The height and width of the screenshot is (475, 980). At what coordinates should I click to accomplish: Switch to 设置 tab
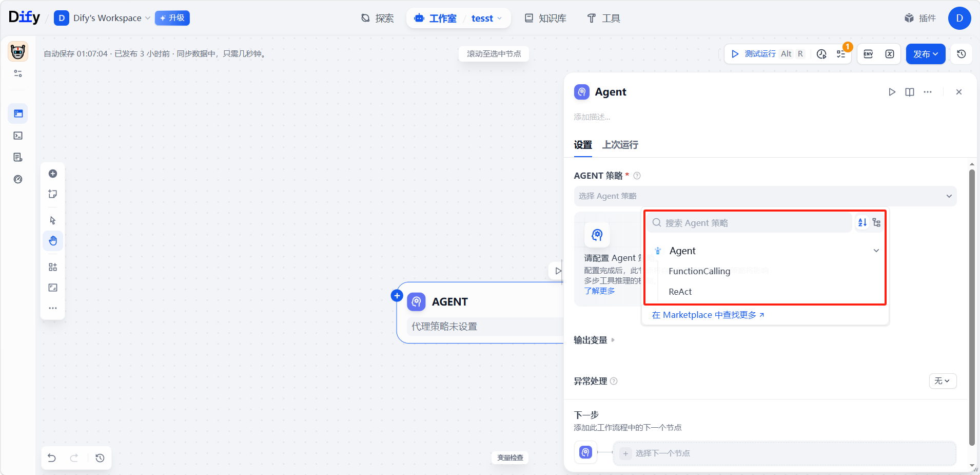pyautogui.click(x=583, y=145)
